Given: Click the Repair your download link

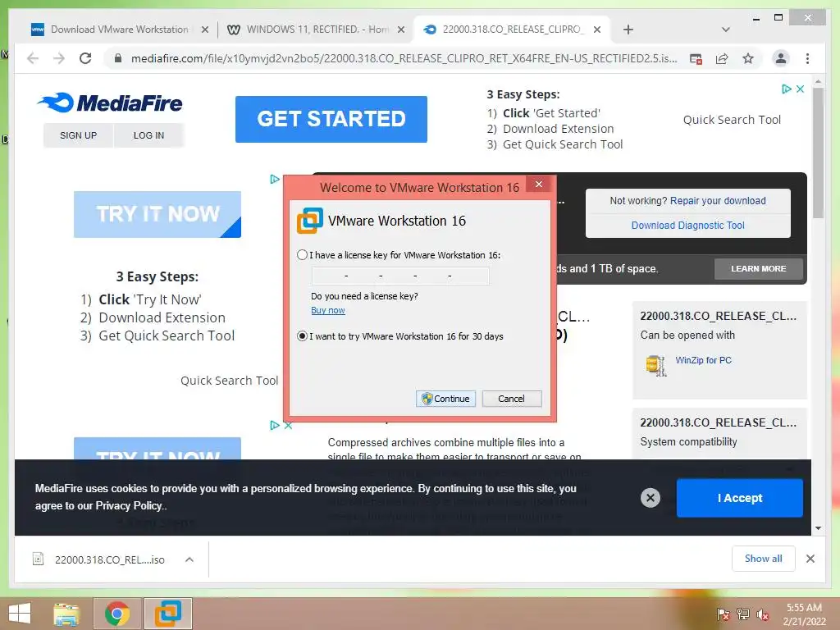Looking at the screenshot, I should pos(718,201).
